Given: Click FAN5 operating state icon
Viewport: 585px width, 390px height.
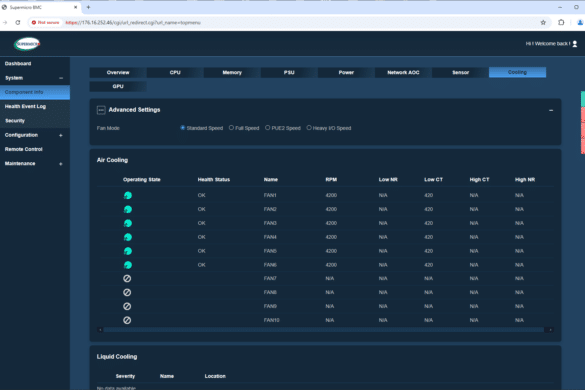Looking at the screenshot, I should [x=128, y=251].
